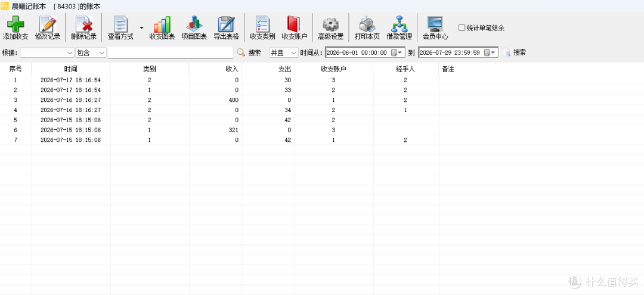Viewport: 644px width, 295px height.
Task: Click the 添加收支 green plus icon
Action: coord(15,24)
